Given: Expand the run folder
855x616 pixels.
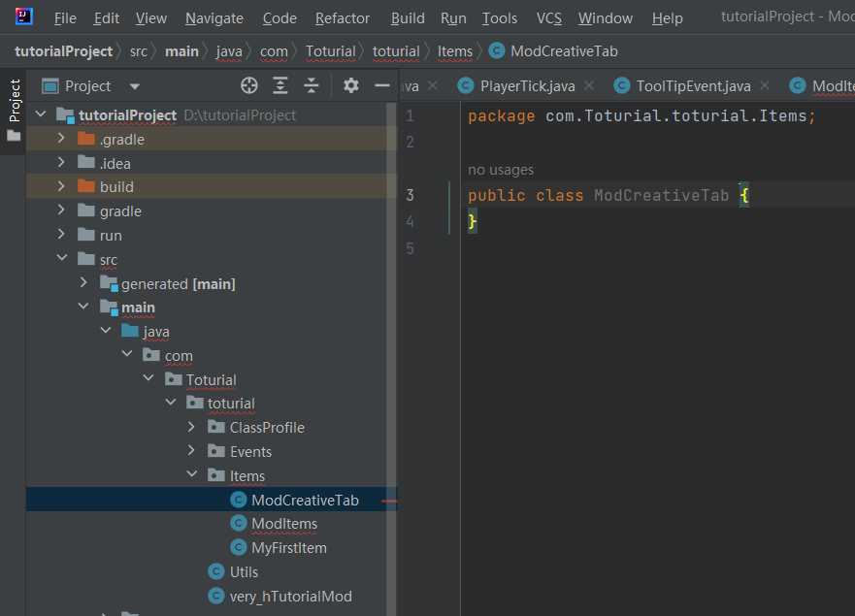Looking at the screenshot, I should (x=61, y=235).
